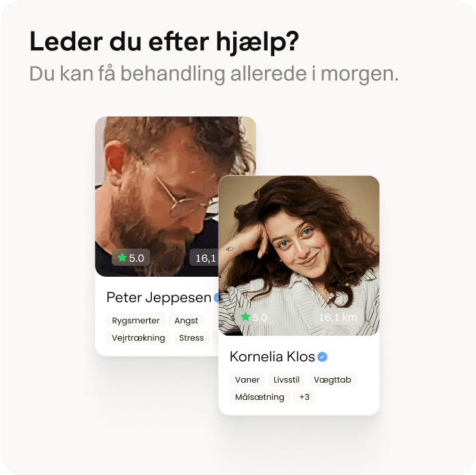
Task: Click the green star rating on Peter Jeppesen's photo
Action: point(130,258)
